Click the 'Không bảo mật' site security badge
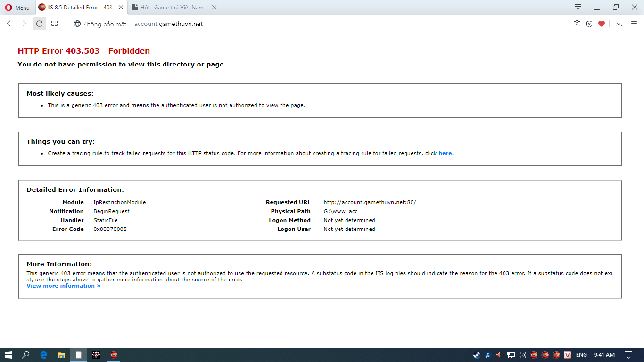The height and width of the screenshot is (362, 644). click(100, 24)
